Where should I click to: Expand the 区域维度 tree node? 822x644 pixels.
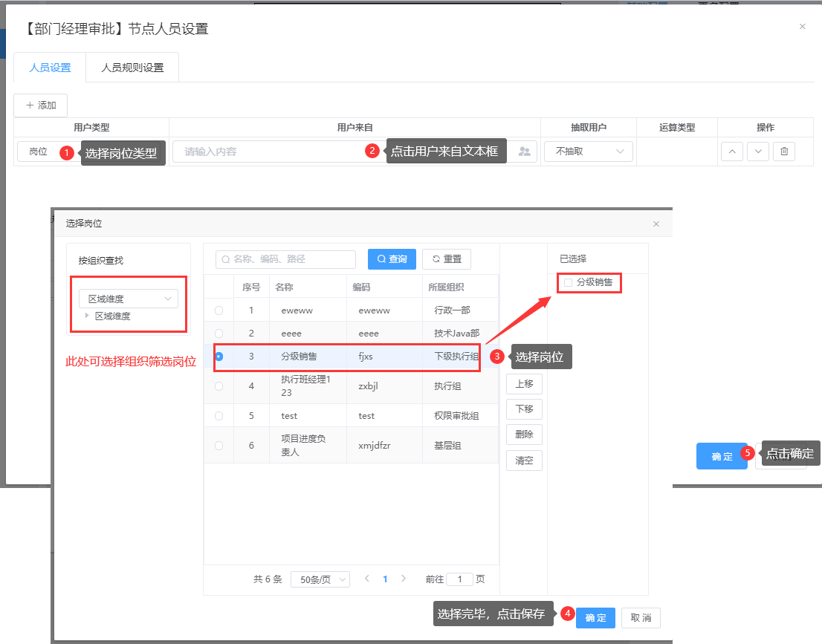(x=88, y=316)
